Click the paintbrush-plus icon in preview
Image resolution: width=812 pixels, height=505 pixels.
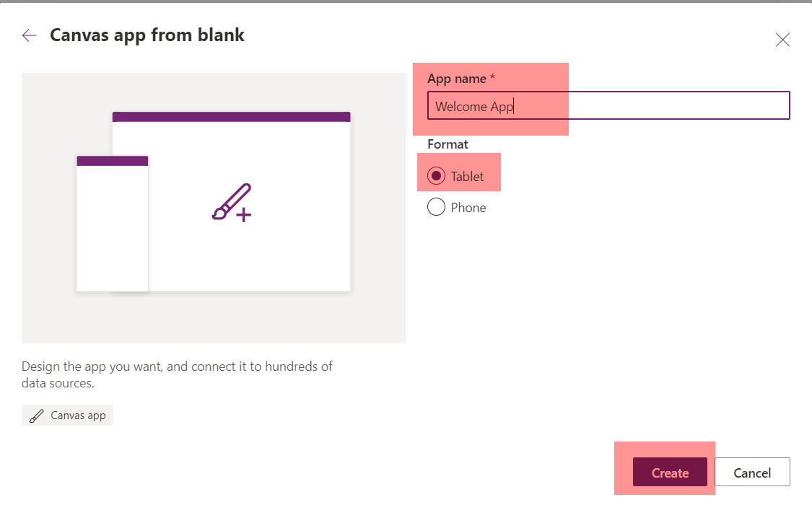(x=232, y=202)
